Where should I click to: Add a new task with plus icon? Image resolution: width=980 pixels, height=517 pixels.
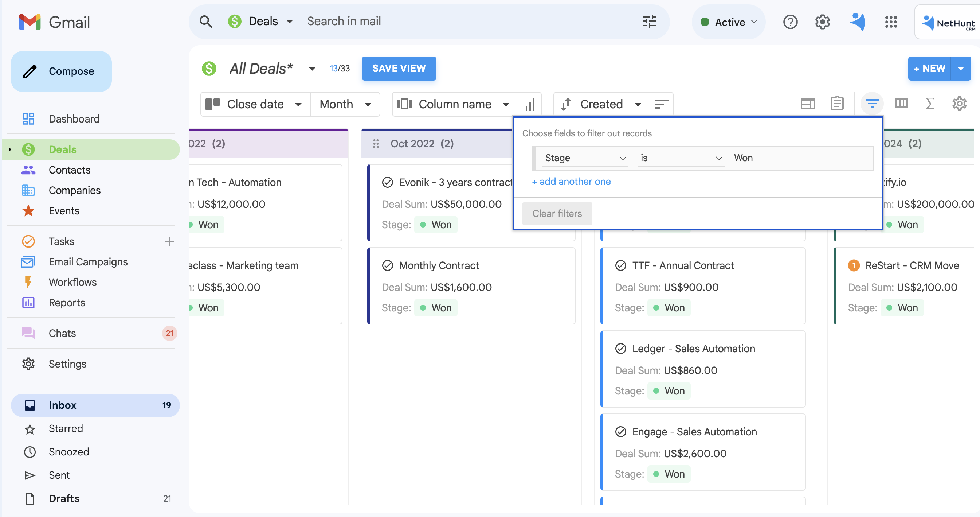tap(170, 241)
